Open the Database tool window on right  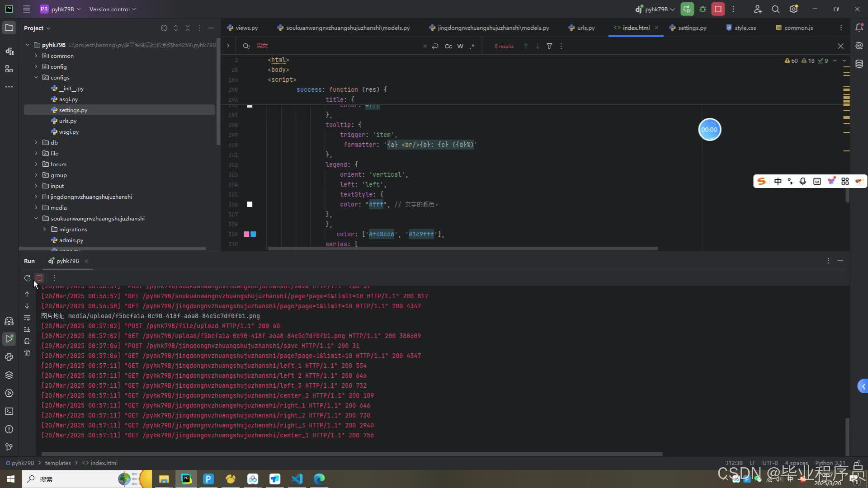859,64
